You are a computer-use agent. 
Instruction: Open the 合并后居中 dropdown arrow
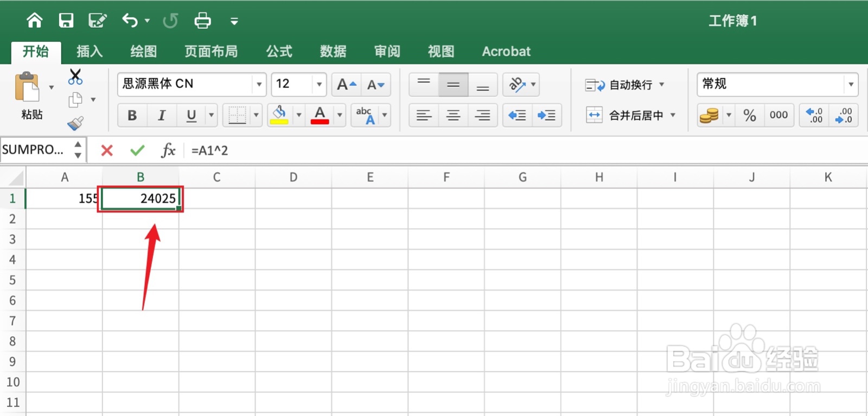point(673,115)
